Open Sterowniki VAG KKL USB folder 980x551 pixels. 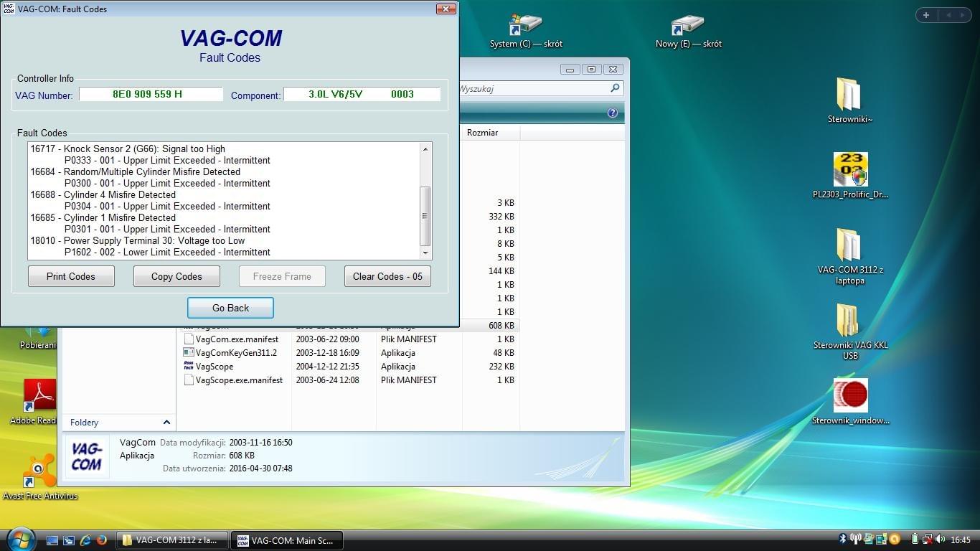(850, 331)
